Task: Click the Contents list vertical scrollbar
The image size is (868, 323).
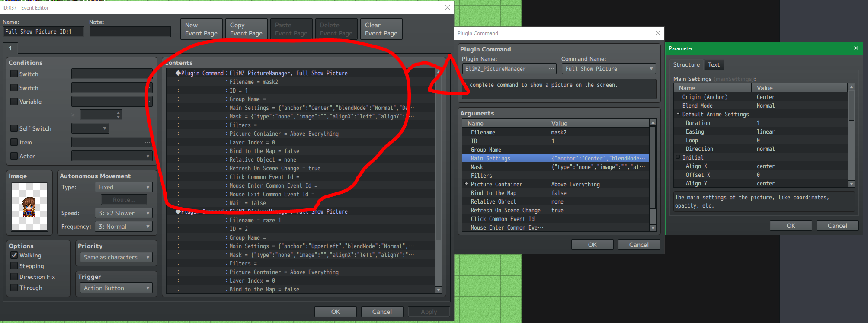Action: tap(438, 180)
